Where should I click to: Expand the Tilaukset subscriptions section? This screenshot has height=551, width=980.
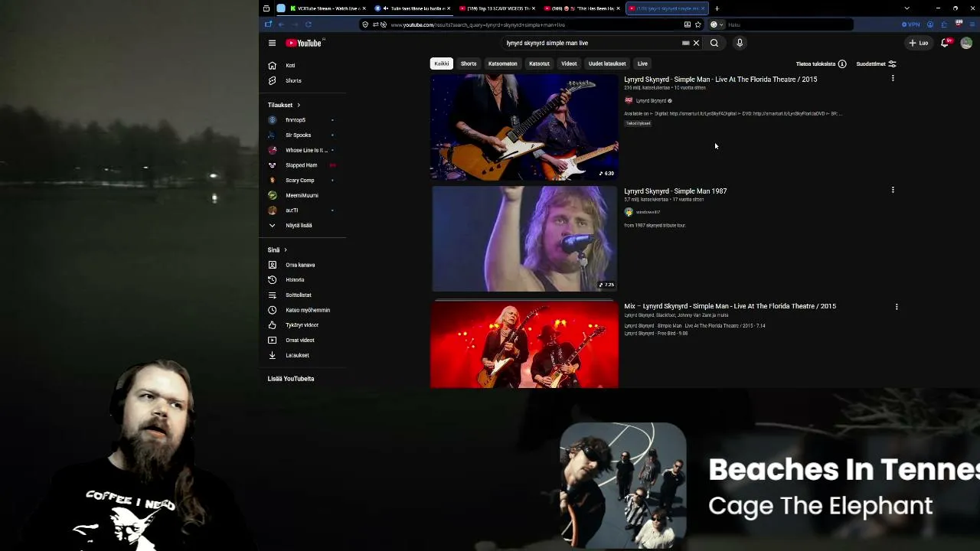[x=284, y=105]
